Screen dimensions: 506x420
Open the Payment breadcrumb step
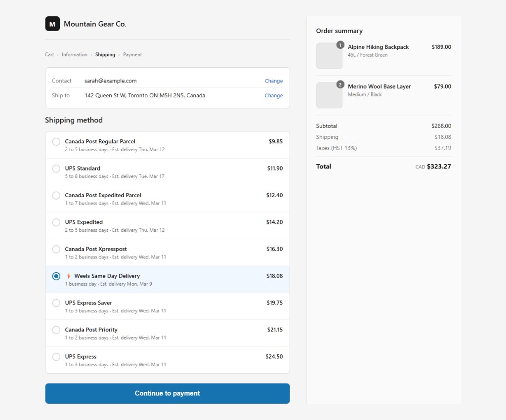(x=132, y=54)
